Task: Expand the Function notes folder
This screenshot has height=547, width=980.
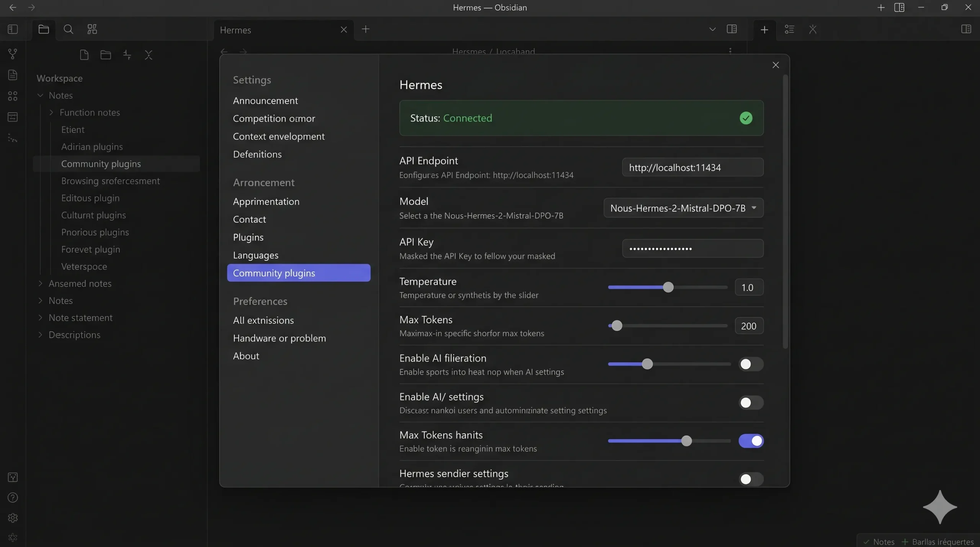Action: [x=51, y=113]
